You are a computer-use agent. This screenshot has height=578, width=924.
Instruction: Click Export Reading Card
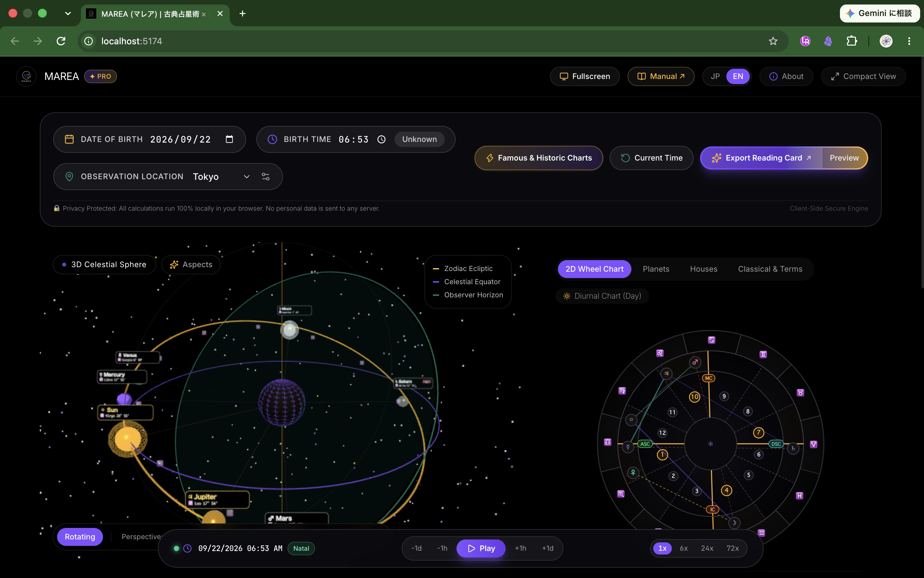click(x=761, y=158)
